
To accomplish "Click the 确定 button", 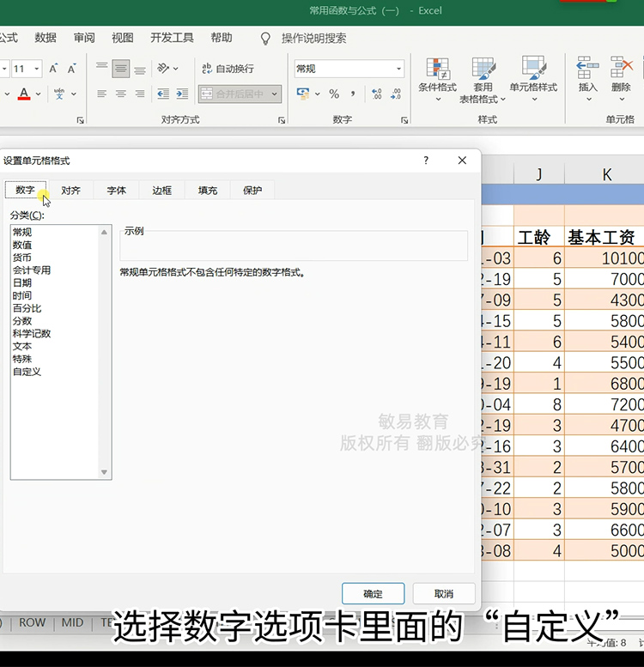I will (373, 593).
